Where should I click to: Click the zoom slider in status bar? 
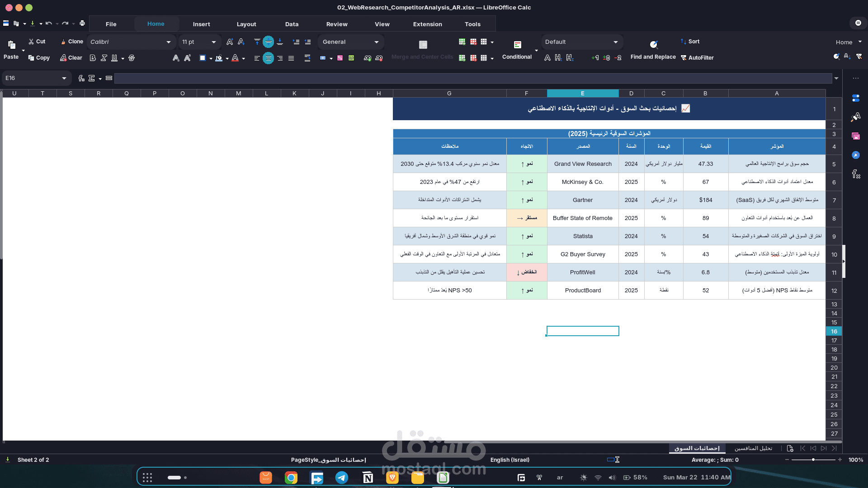(813, 460)
